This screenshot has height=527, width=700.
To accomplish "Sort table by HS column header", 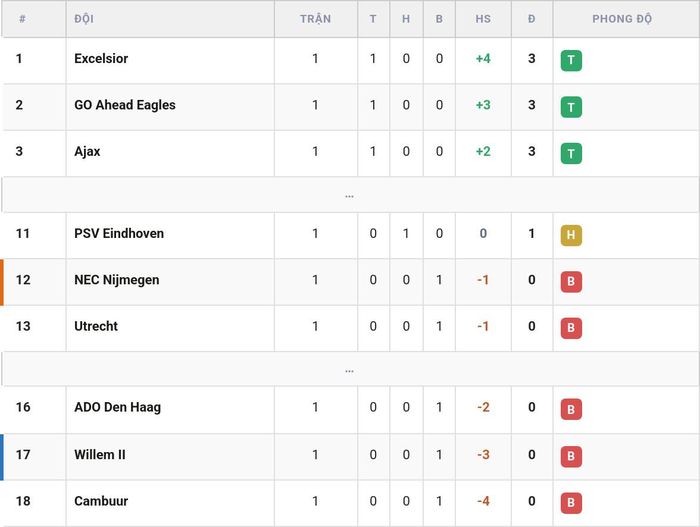I will coord(483,19).
